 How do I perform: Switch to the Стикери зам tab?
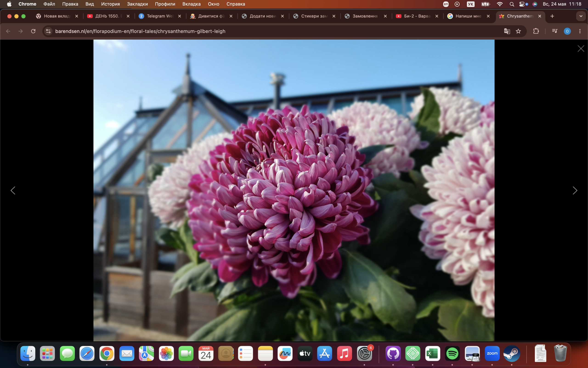[314, 16]
